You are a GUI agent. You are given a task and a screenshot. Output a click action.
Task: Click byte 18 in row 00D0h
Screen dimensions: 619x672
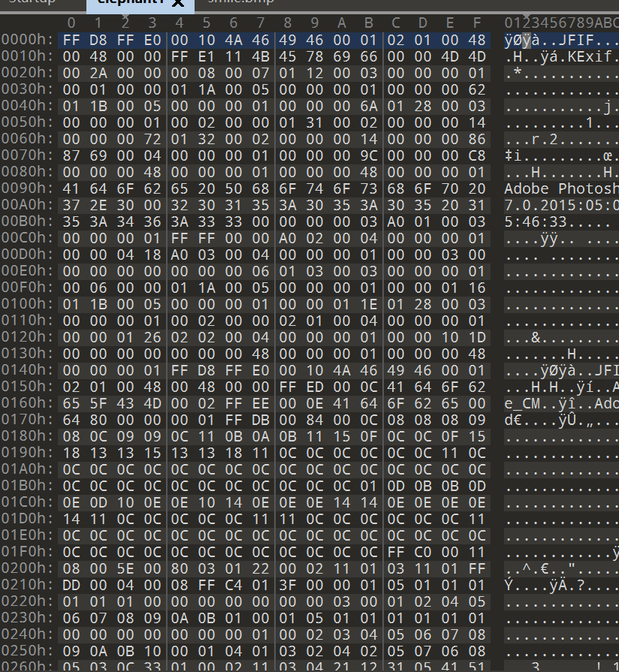(152, 255)
